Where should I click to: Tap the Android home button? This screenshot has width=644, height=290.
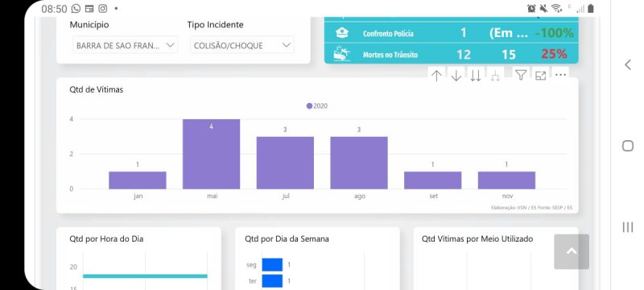coord(628,146)
